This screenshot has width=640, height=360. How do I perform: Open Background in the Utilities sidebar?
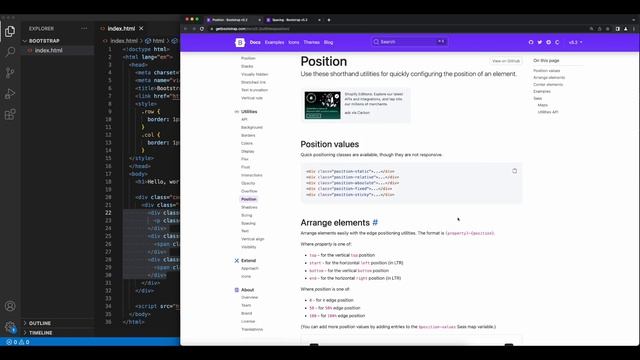tap(252, 127)
